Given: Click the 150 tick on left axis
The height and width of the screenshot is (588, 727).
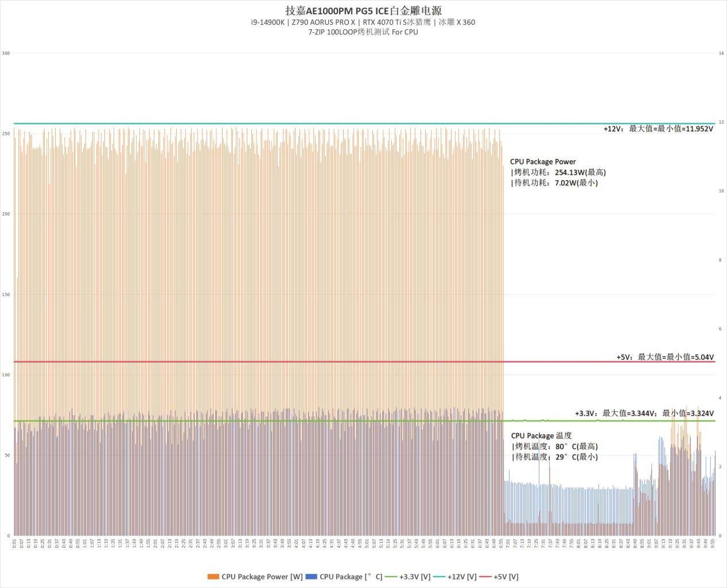Looking at the screenshot, I should [6, 295].
